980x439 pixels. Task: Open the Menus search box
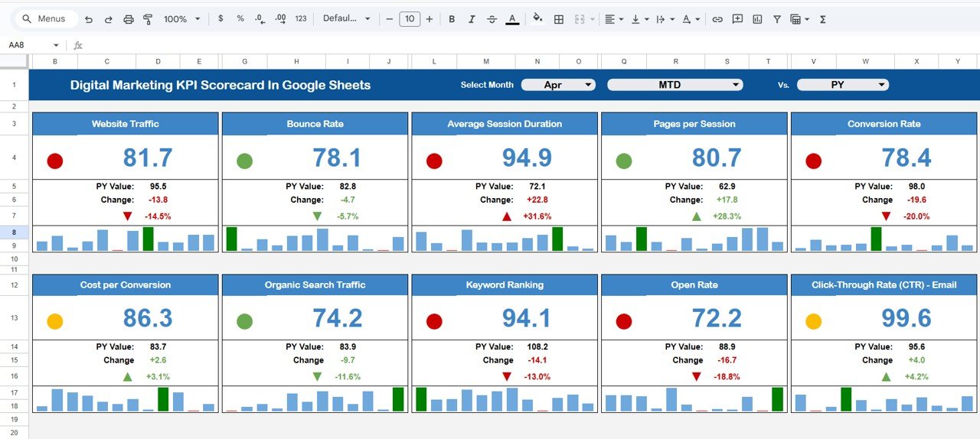pyautogui.click(x=44, y=19)
